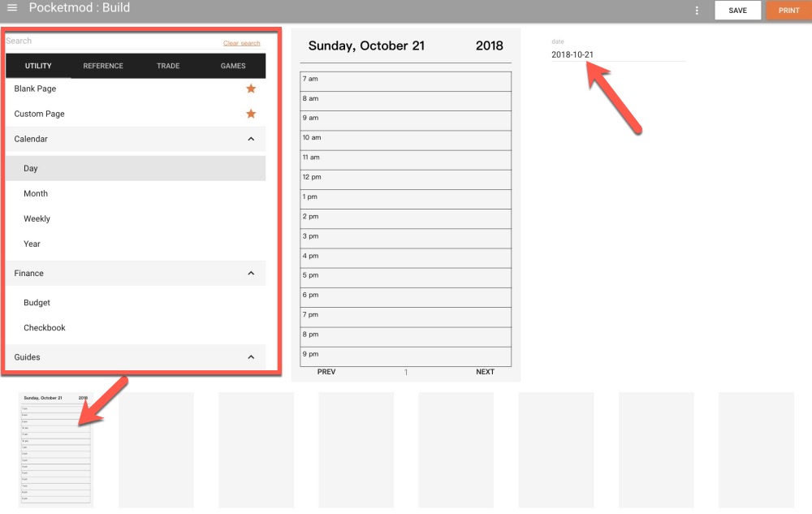Select the first page thumbnail with day calendar
Image resolution: width=812 pixels, height=514 pixels.
[56, 449]
